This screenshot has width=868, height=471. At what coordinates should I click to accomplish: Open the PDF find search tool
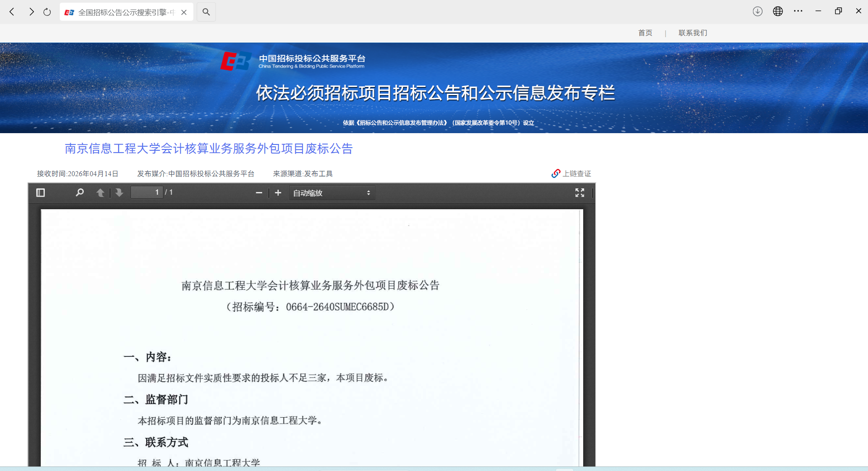80,193
